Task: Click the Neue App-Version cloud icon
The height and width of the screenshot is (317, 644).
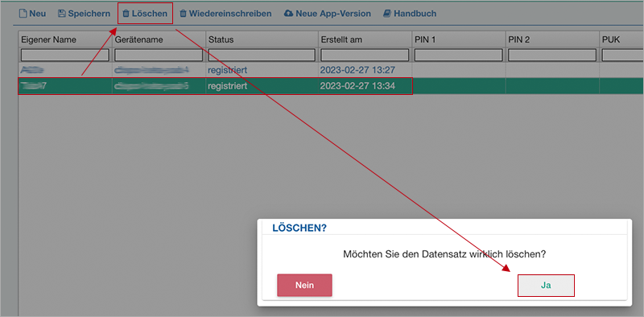Action: (x=288, y=14)
